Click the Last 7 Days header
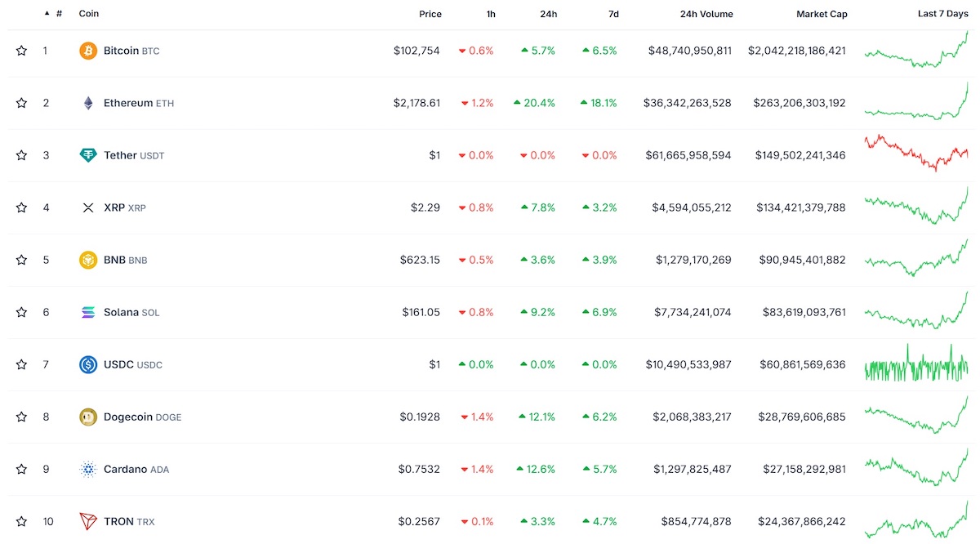 (943, 14)
